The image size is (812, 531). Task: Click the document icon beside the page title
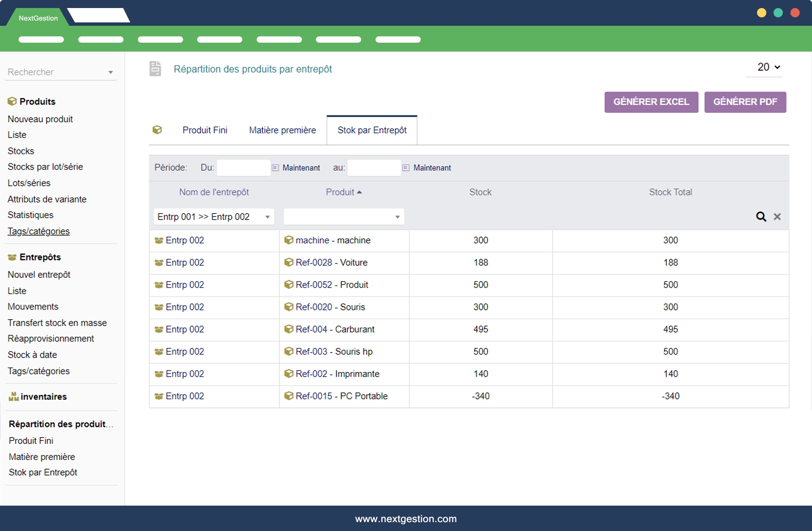coord(155,68)
